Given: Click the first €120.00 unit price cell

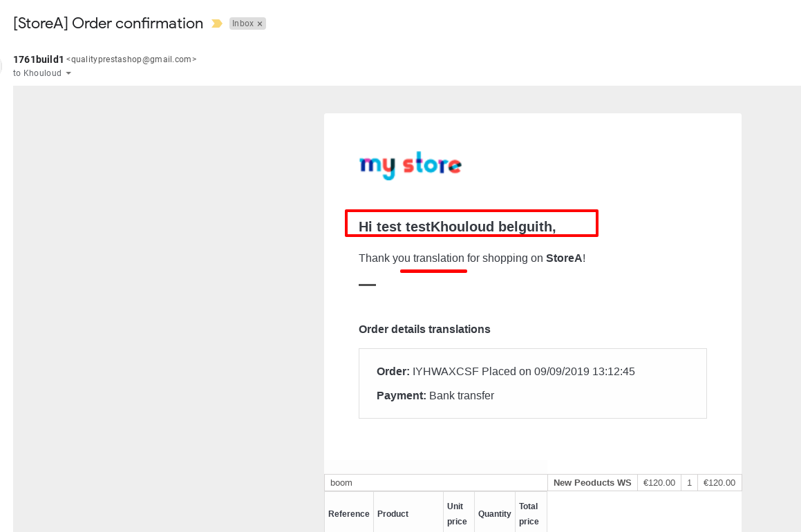Looking at the screenshot, I should [659, 482].
